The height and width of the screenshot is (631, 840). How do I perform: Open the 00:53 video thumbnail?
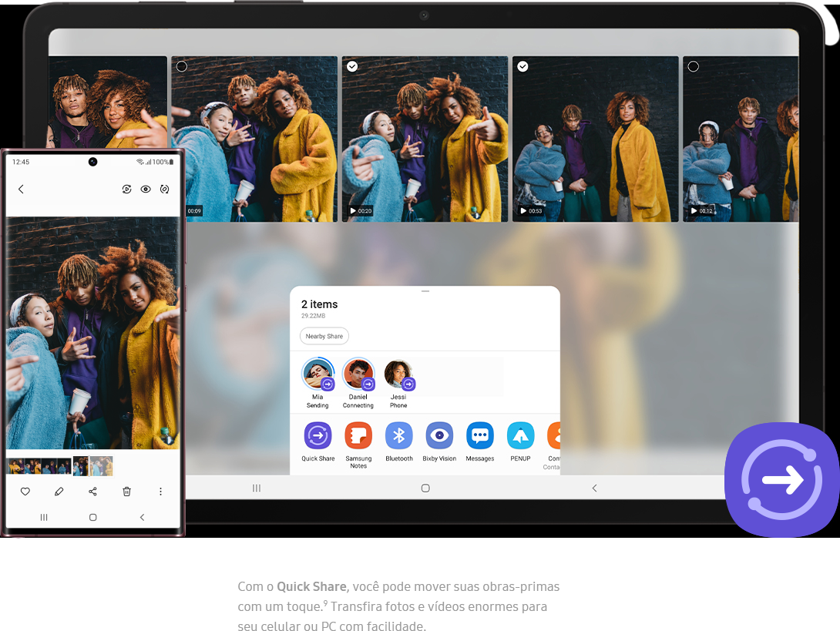pos(595,139)
